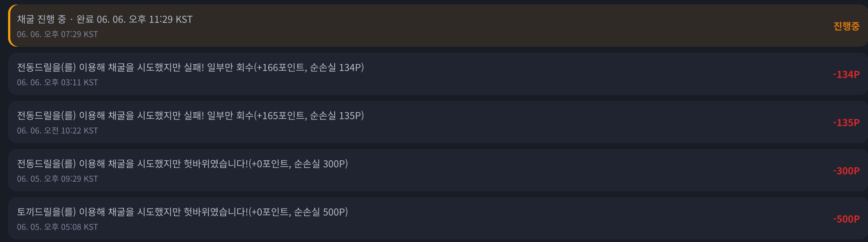Open the 토끼드릴 헛바위 entry losing 500P

[438, 218]
